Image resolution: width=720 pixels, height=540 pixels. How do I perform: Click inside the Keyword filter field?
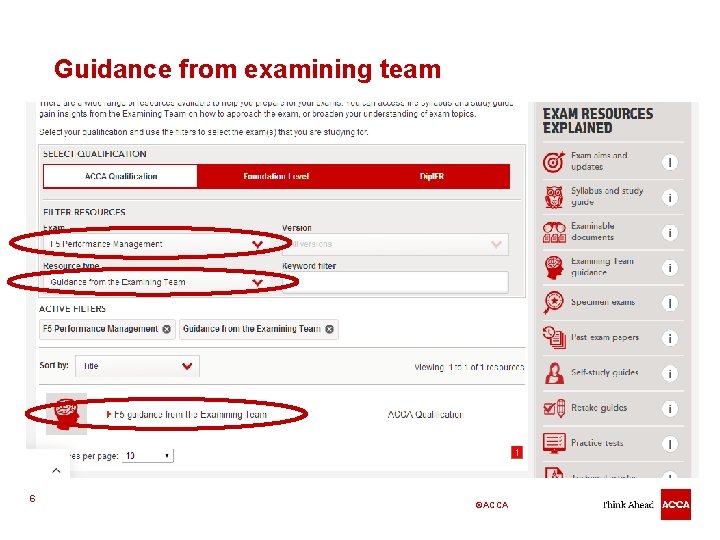[395, 282]
